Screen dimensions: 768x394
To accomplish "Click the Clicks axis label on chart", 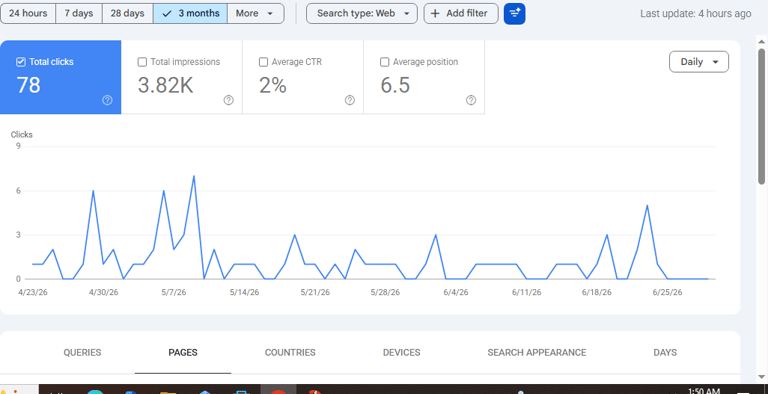I will click(x=22, y=134).
